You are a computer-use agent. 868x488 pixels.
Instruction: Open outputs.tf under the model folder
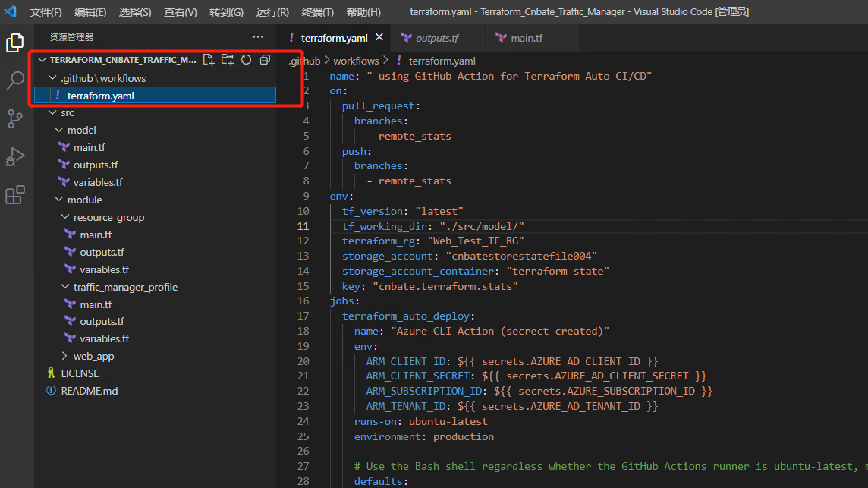click(x=96, y=165)
